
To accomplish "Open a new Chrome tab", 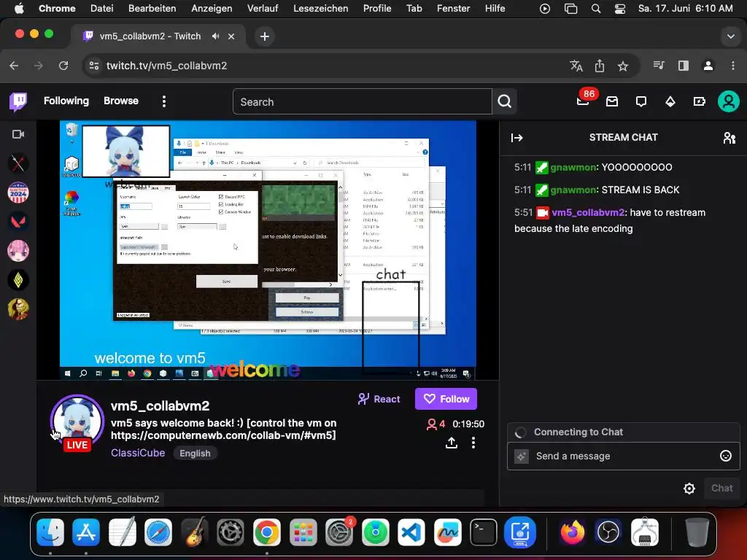I will [264, 36].
